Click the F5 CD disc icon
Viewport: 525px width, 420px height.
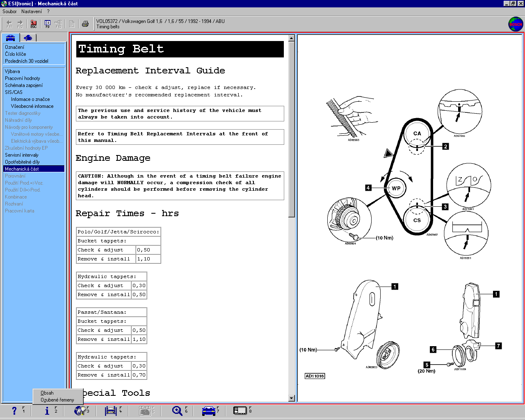[145, 411]
